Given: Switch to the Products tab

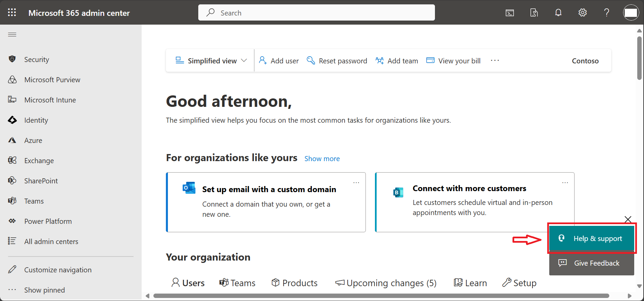Looking at the screenshot, I should (294, 283).
